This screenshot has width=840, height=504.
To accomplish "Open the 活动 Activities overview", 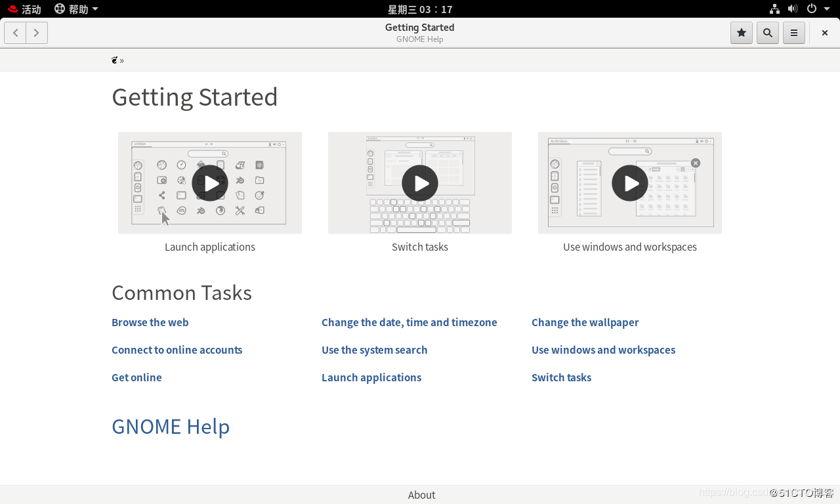I will 24,9.
